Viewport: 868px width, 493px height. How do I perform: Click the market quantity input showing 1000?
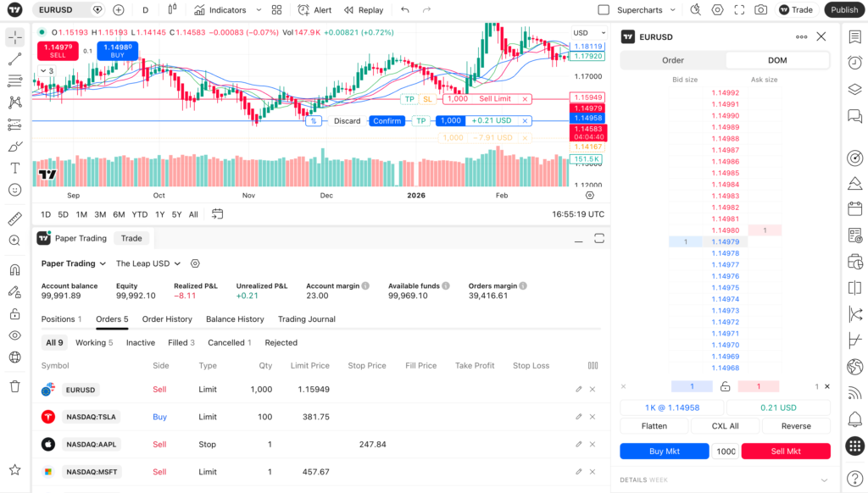click(723, 451)
